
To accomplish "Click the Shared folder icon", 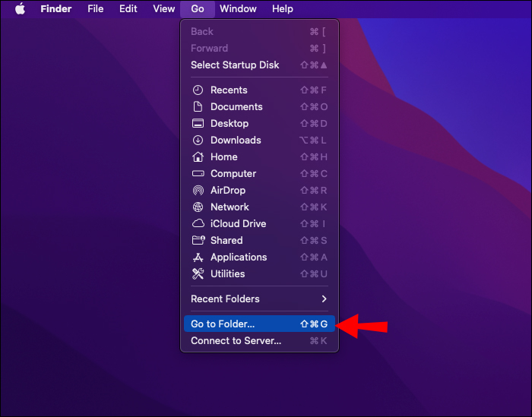I will tap(198, 240).
